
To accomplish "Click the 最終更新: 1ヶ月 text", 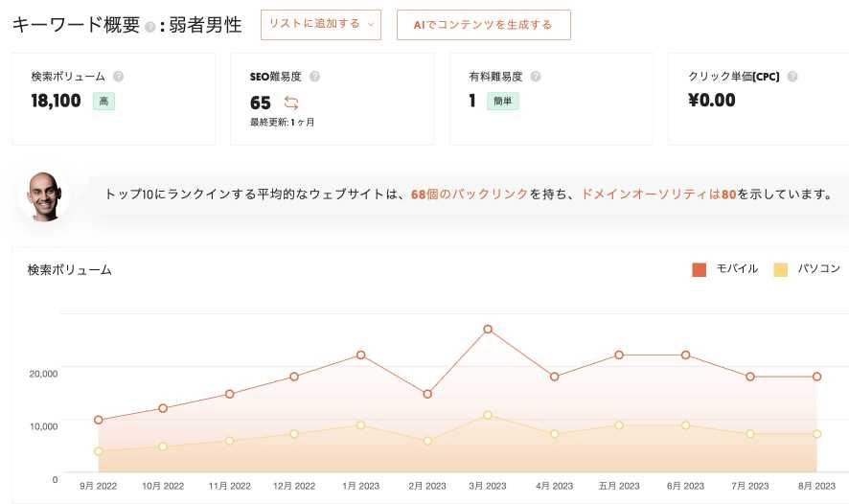I will (x=282, y=123).
